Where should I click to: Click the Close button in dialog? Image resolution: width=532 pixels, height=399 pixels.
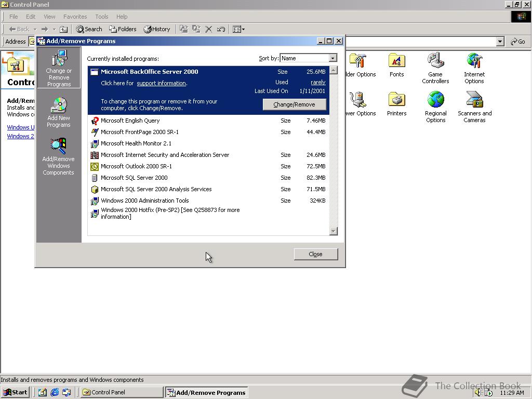click(x=315, y=254)
